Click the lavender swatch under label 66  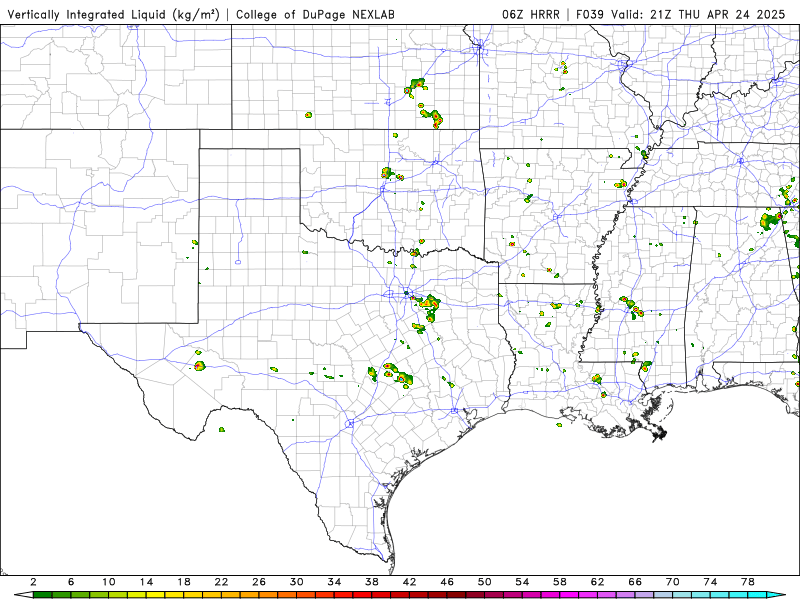pyautogui.click(x=645, y=595)
